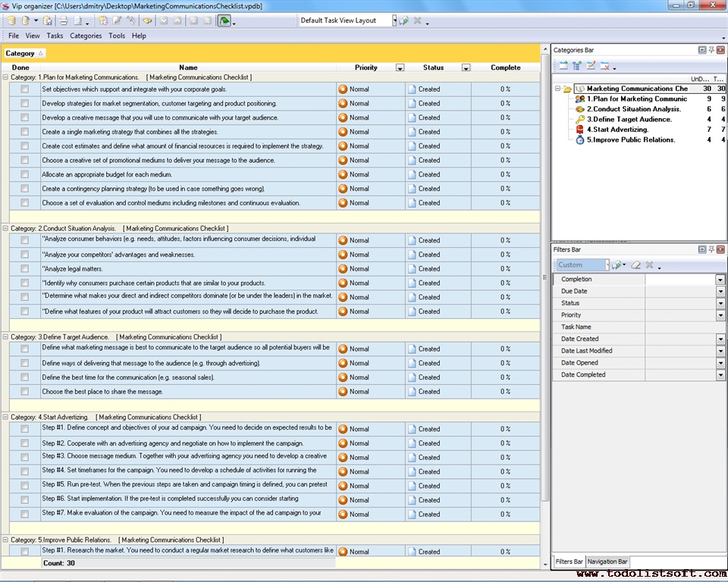The image size is (728, 582).
Task: Click the Task Name filter input field
Action: pyautogui.click(x=685, y=327)
